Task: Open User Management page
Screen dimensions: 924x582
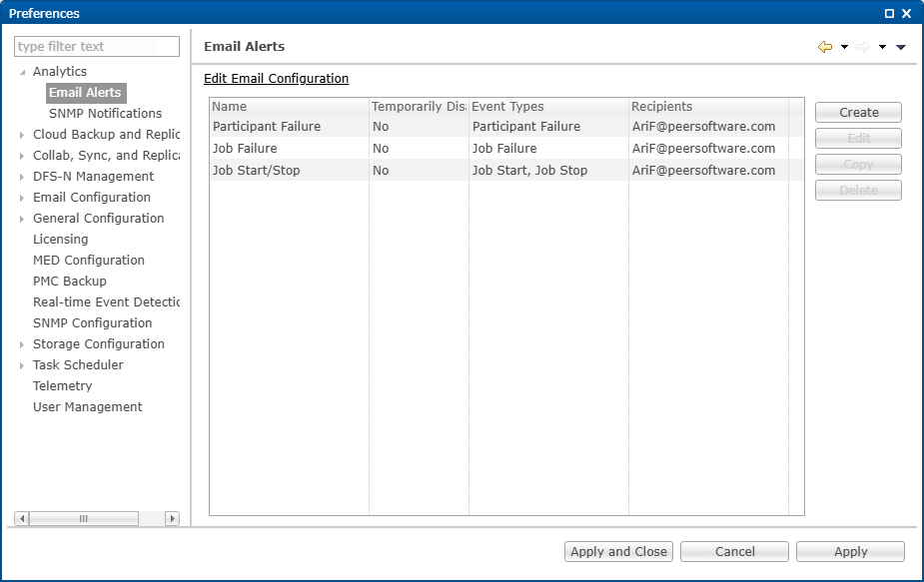Action: (x=87, y=406)
